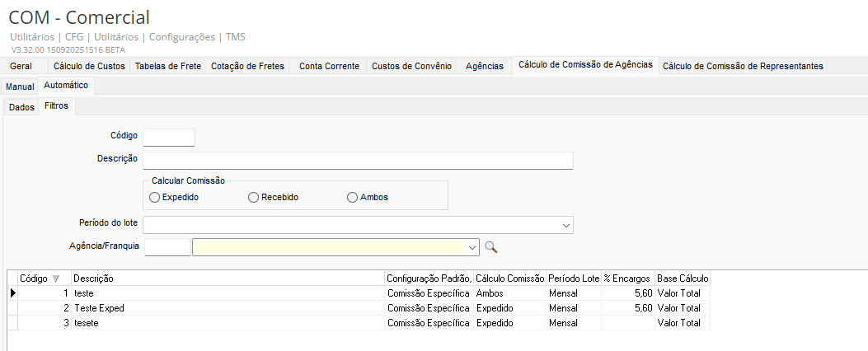
Task: Click the Descrição text field
Action: (358, 160)
